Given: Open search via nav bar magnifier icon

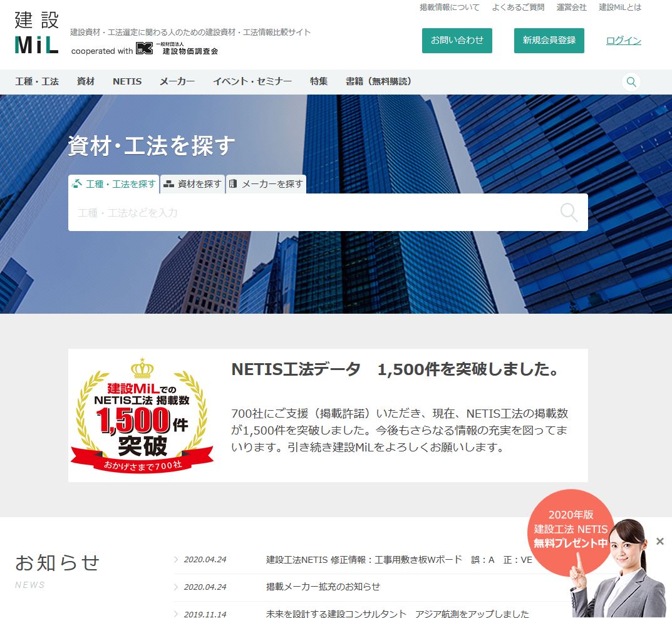Looking at the screenshot, I should click(x=631, y=82).
